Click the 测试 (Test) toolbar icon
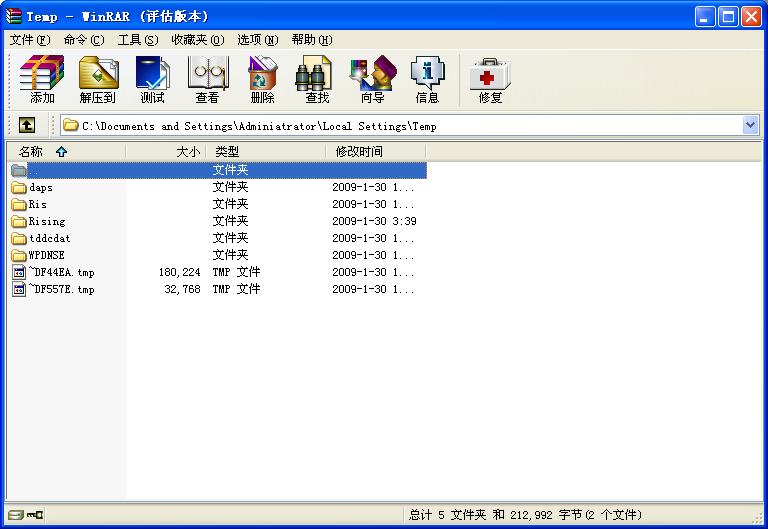This screenshot has width=768, height=529. click(x=152, y=73)
